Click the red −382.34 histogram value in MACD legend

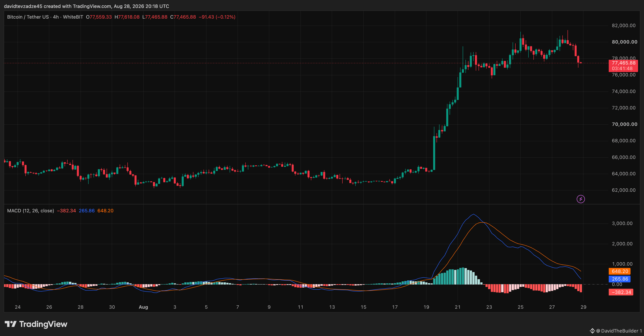pos(67,211)
